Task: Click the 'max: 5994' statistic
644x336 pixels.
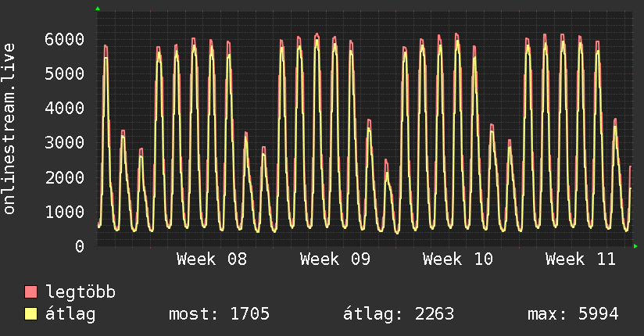Action: click(573, 314)
